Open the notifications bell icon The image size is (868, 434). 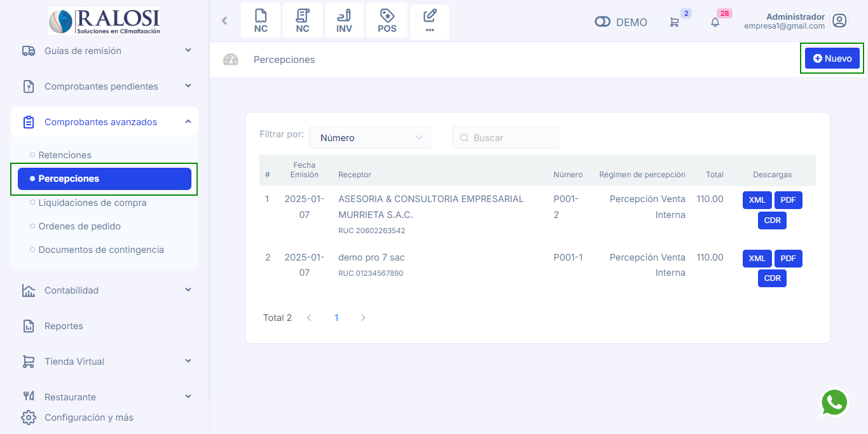[x=715, y=22]
